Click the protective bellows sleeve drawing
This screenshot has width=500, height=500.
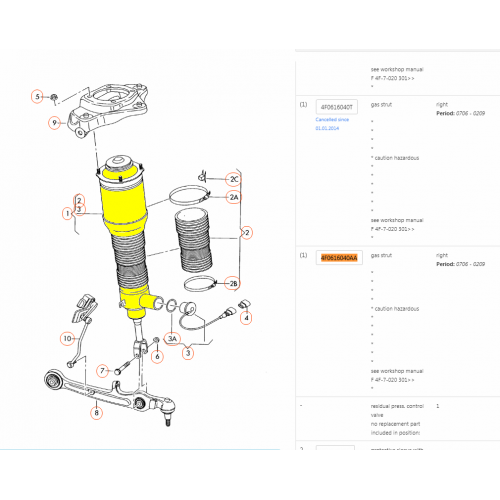193,239
